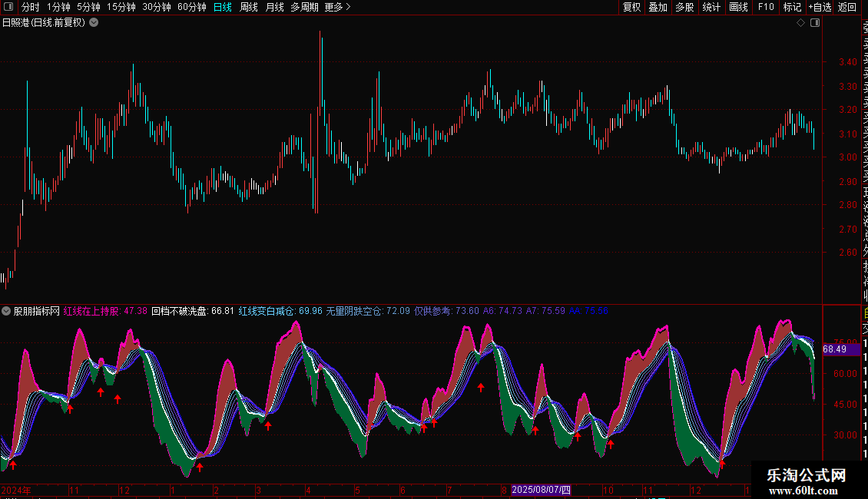Click the diamond marker icon above the chart
The width and height of the screenshot is (868, 499).
tap(800, 23)
